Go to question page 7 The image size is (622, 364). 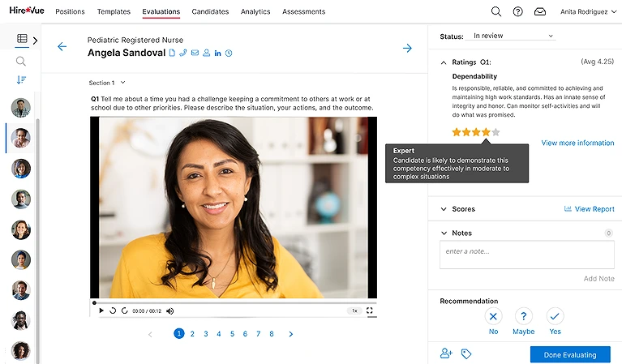[x=258, y=334]
